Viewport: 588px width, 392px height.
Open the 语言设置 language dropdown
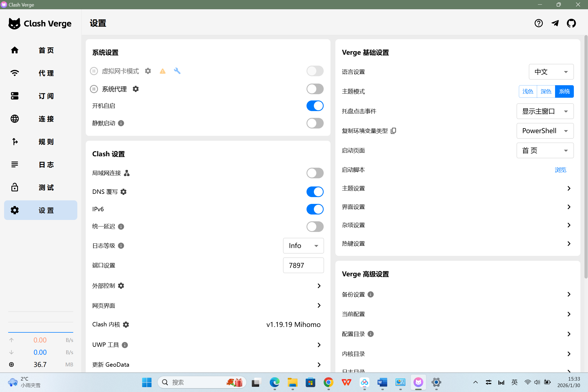tap(551, 72)
